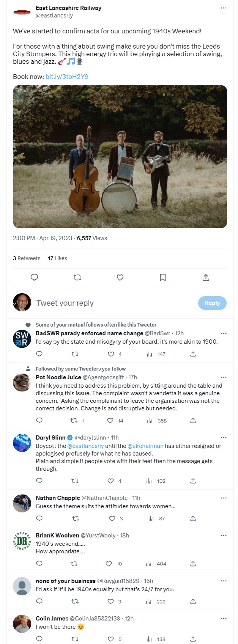Image resolution: width=238 pixels, height=644 pixels.
Task: Reply to Daryl Slinn's comment
Action: (x=39, y=481)
